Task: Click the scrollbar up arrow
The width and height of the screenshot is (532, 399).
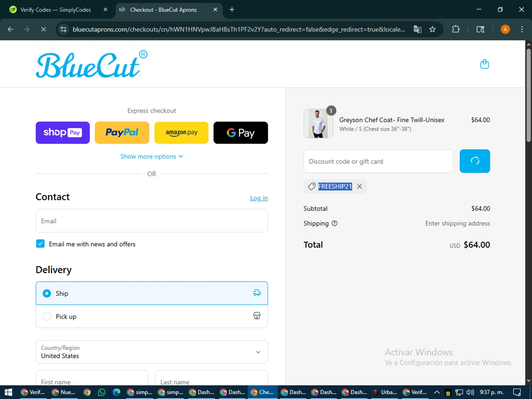Action: pos(528,44)
